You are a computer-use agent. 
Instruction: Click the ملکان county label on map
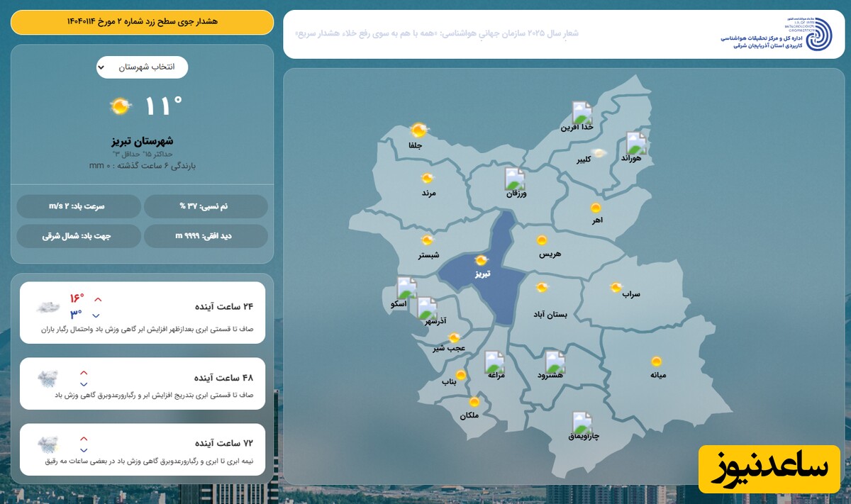click(x=469, y=415)
